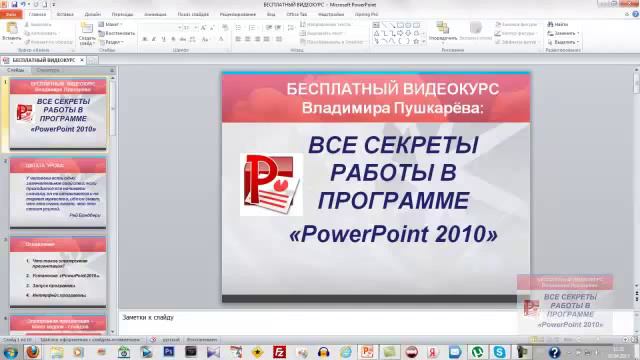Viewport: 640px width, 360px height.
Task: Close the БЕСПЛАТНЫЙ ВИДЕОКУРС document tab
Action: tap(82, 60)
